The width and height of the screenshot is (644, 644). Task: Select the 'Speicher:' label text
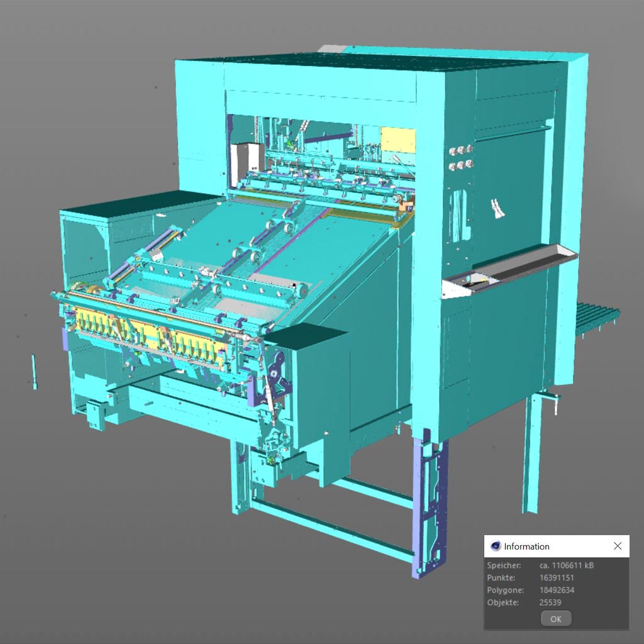tap(504, 565)
